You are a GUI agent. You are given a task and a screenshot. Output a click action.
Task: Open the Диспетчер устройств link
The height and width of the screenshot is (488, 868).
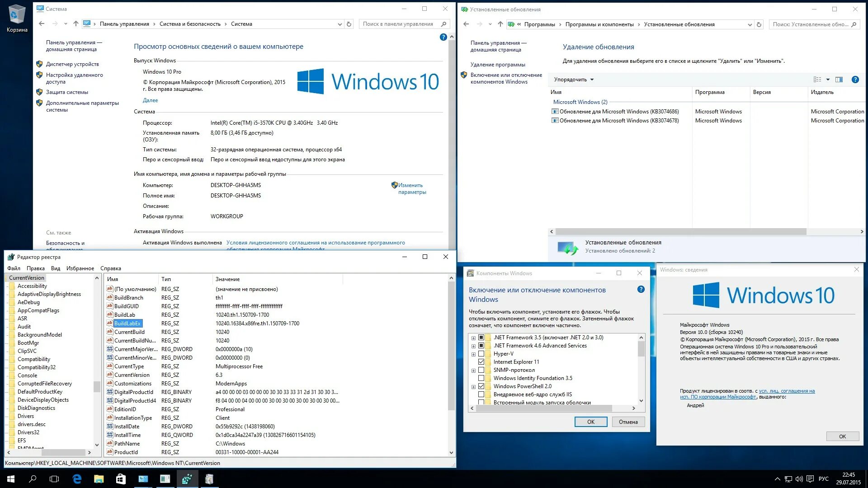(72, 64)
